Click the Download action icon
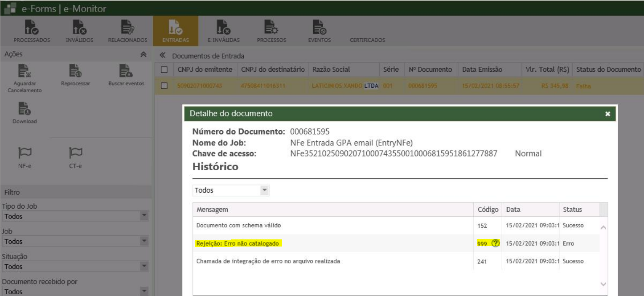Image resolution: width=644 pixels, height=296 pixels. pos(25,113)
